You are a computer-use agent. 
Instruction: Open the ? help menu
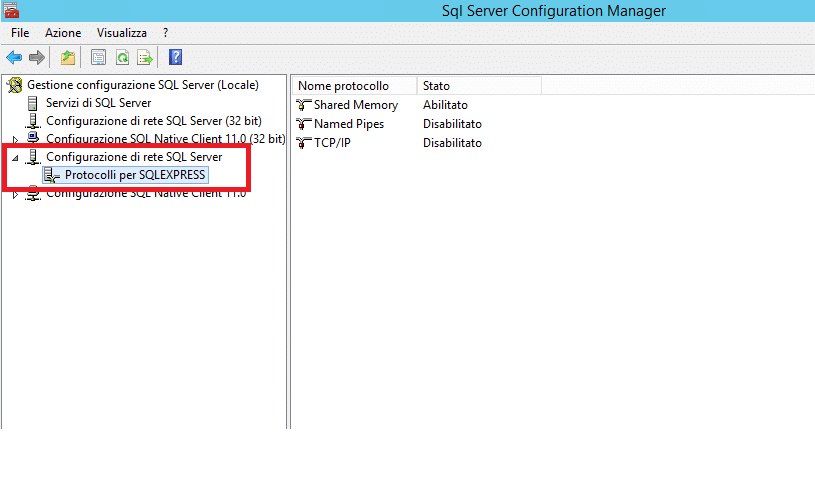coord(165,33)
